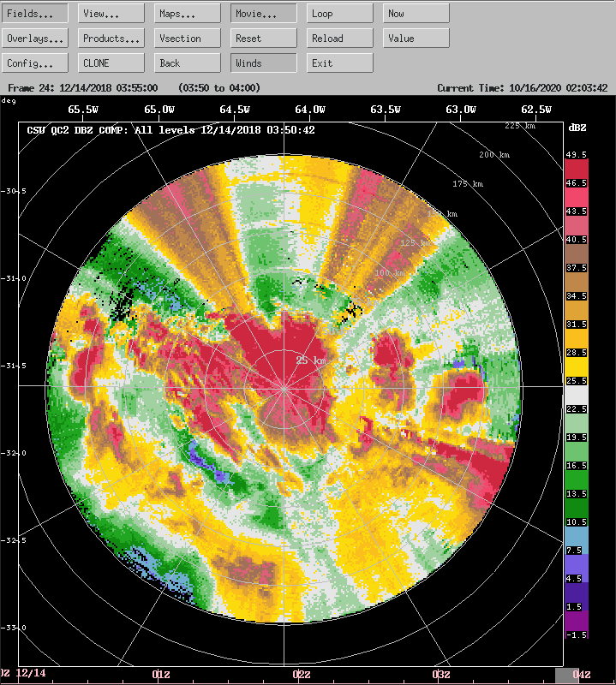The image size is (616, 685).
Task: Open the View... options
Action: (111, 14)
